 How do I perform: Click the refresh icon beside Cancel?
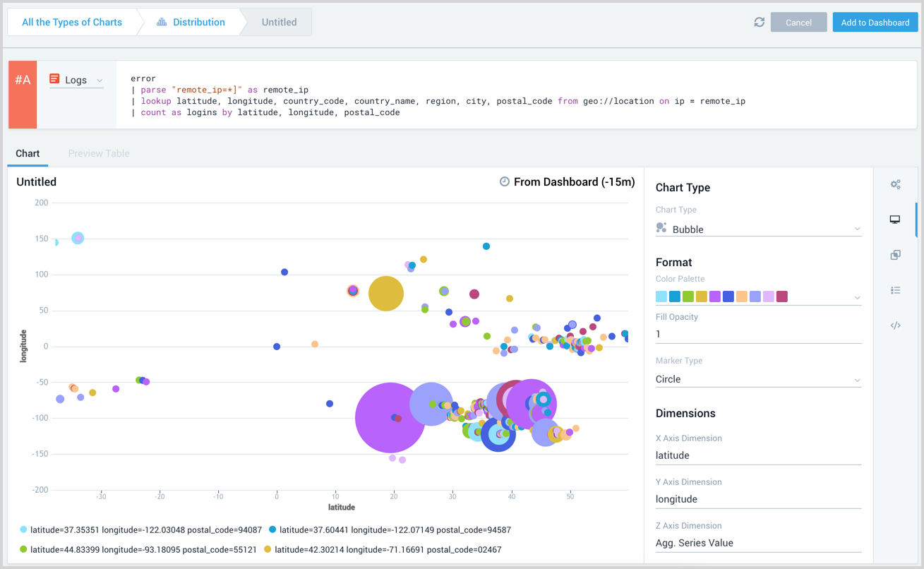(759, 23)
